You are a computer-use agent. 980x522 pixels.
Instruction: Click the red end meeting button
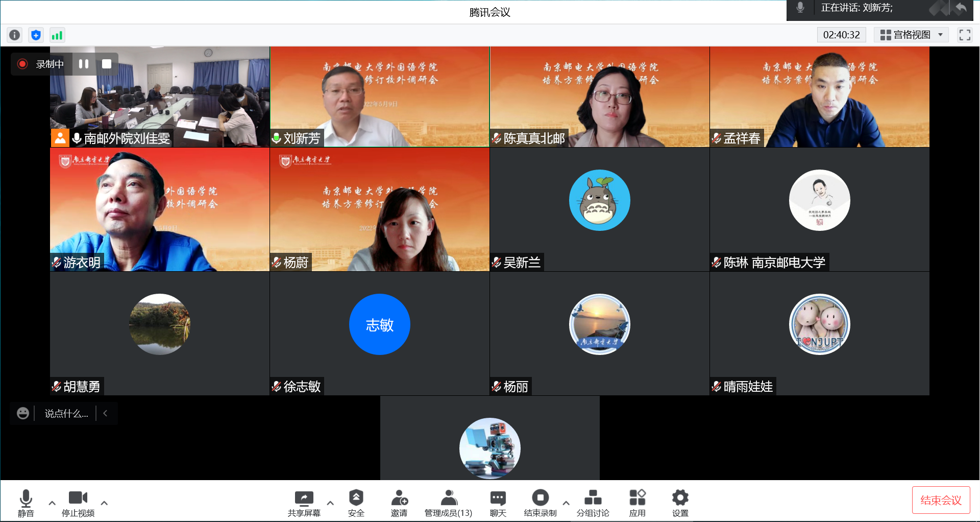[941, 500]
